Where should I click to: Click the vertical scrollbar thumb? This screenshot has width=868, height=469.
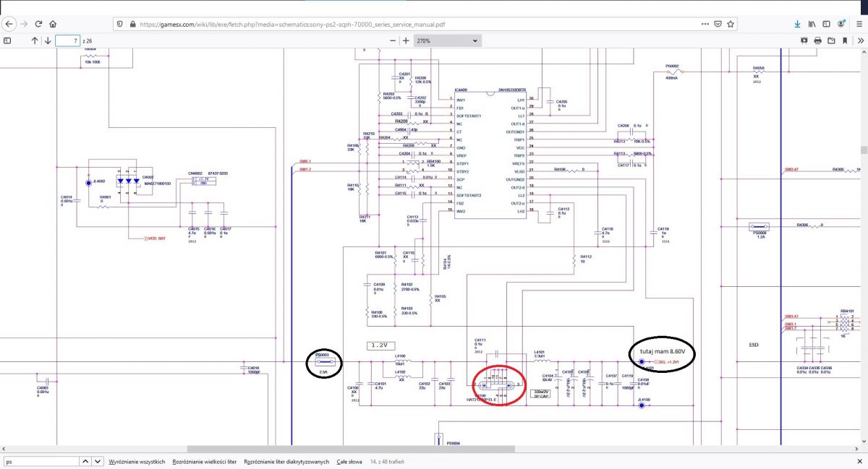[x=864, y=150]
